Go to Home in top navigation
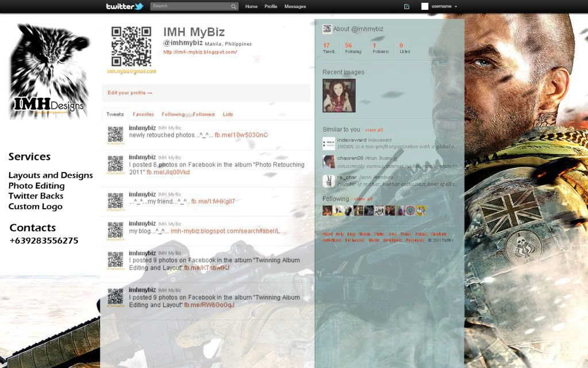The image size is (588, 368). point(252,6)
